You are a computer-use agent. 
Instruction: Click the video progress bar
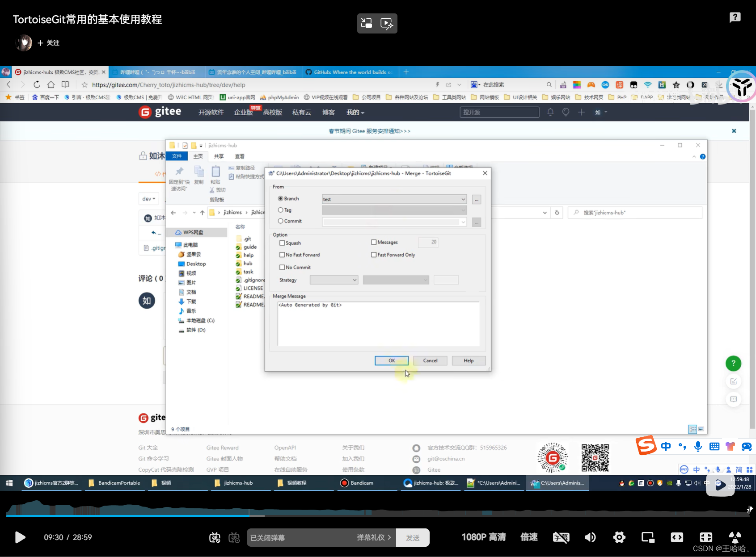coord(378,516)
